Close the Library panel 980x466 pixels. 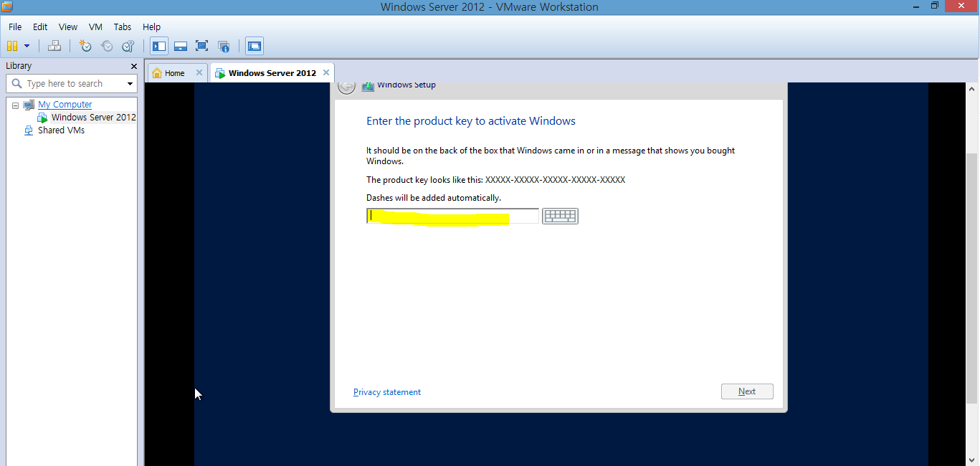click(133, 66)
